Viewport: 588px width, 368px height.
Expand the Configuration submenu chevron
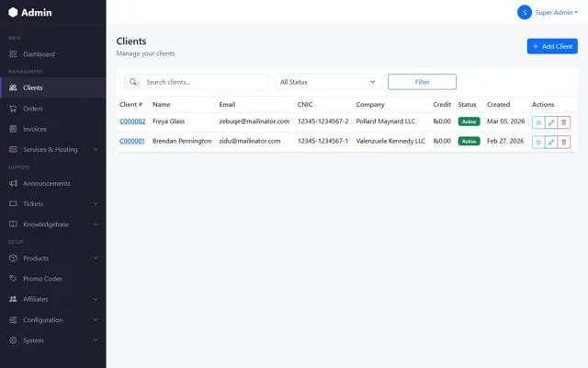pos(96,320)
